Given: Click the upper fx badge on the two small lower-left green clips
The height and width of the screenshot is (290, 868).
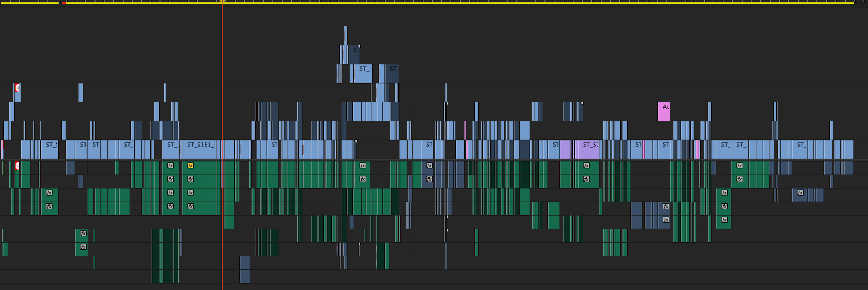Looking at the screenshot, I should pyautogui.click(x=83, y=233).
